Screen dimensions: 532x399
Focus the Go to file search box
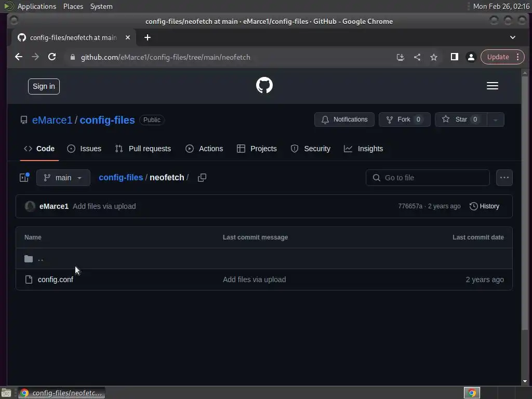428,178
